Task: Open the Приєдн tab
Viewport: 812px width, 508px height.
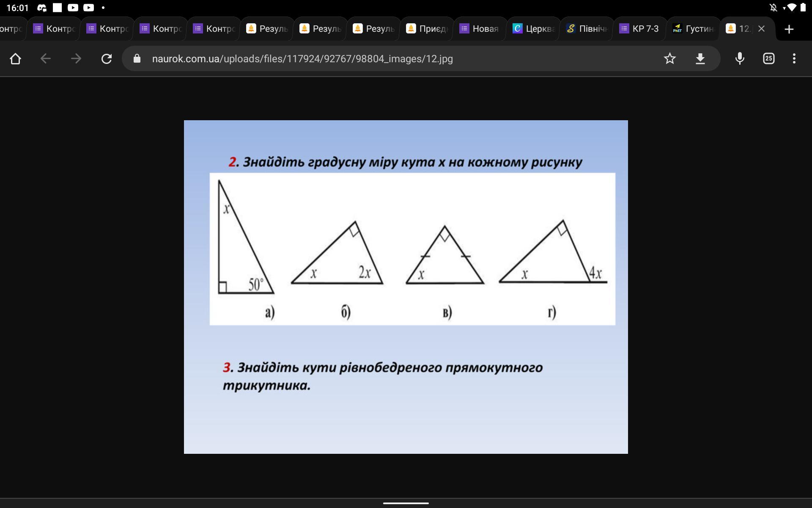Action: (426, 29)
